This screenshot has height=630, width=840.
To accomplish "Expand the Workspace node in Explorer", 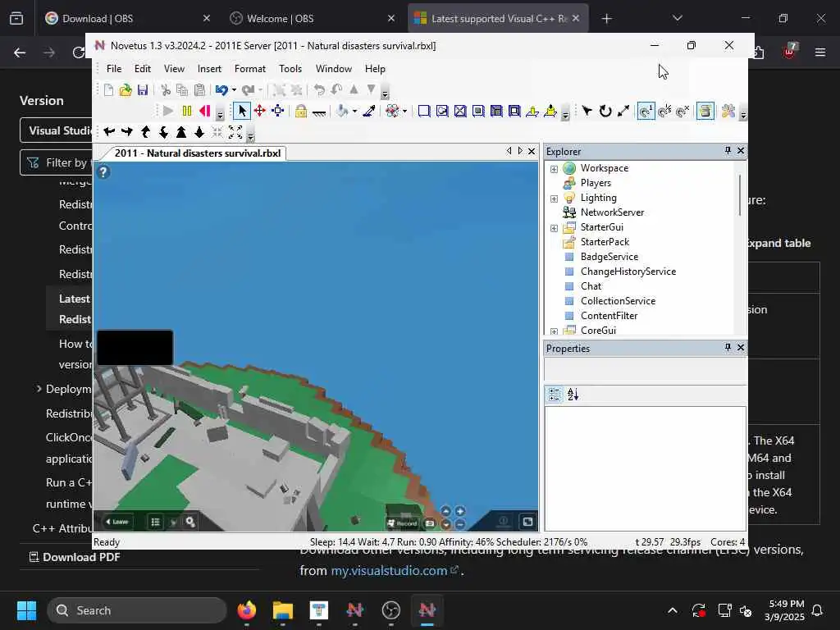I will [554, 169].
